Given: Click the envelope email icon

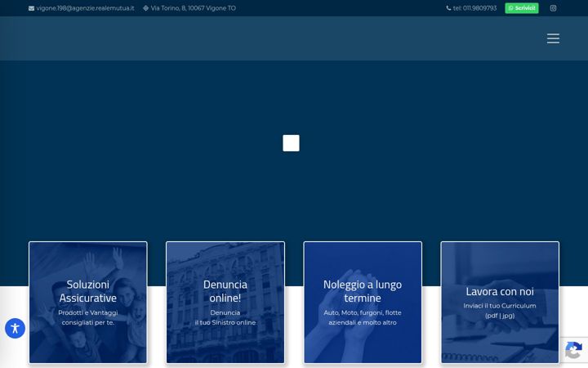Looking at the screenshot, I should pyautogui.click(x=32, y=8).
